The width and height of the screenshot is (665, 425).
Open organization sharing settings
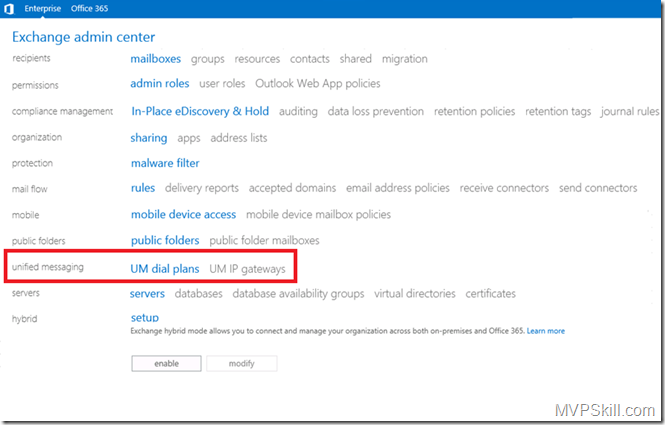pos(149,138)
